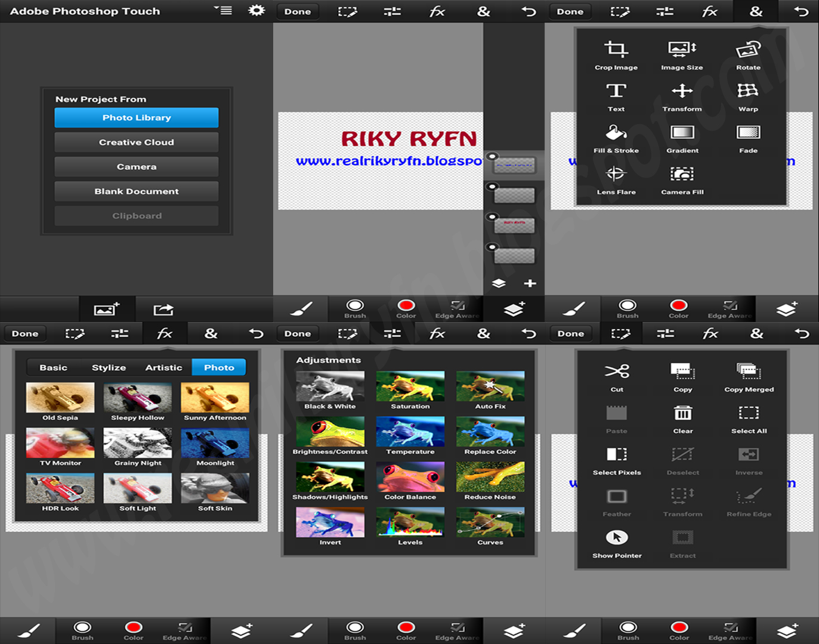
Task: Open the layer list dropdown beside the hamburger
Action: click(222, 10)
